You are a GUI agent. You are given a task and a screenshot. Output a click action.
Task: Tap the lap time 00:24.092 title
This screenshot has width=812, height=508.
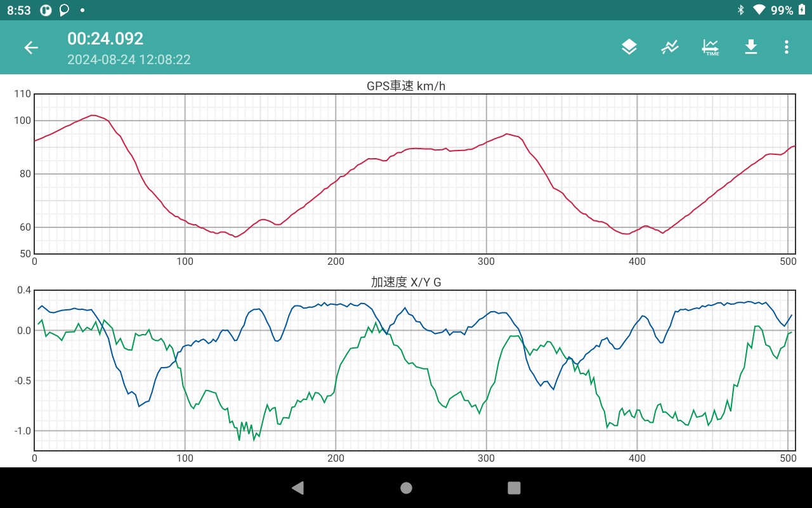[x=105, y=39]
